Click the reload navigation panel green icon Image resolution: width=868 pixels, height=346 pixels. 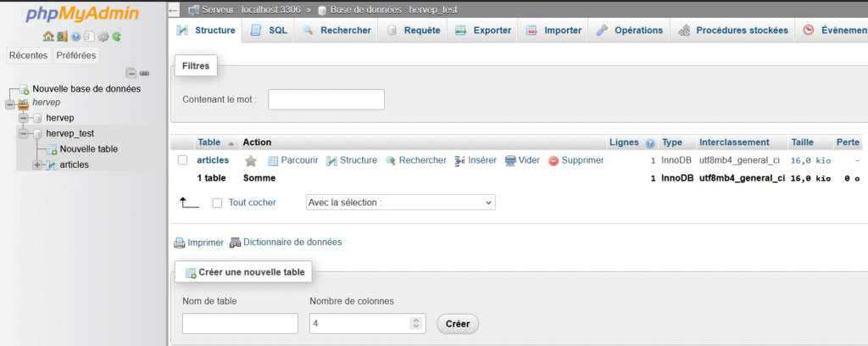coord(116,36)
